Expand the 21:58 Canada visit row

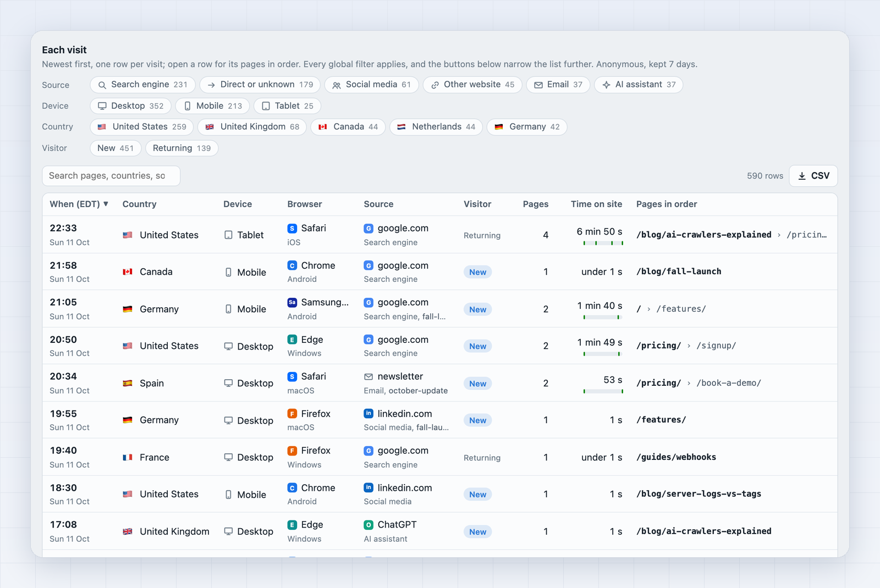(440, 272)
